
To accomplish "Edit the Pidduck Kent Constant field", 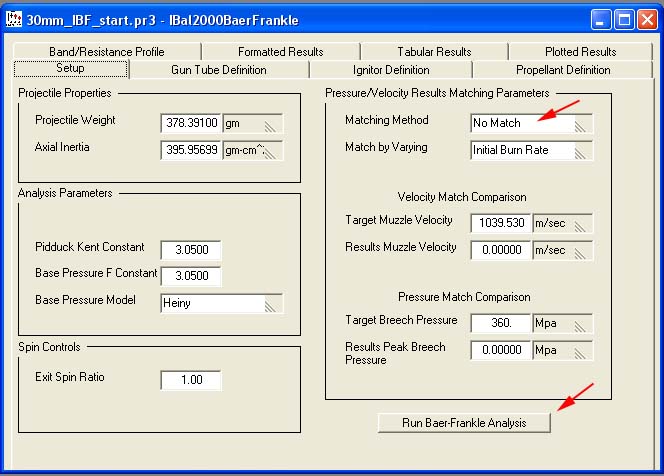I will (x=190, y=250).
